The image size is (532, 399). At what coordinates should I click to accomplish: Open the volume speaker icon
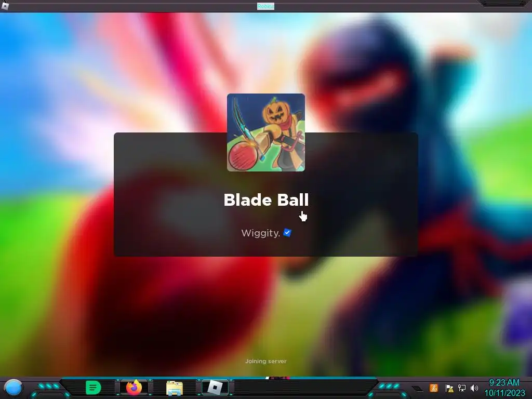point(474,388)
